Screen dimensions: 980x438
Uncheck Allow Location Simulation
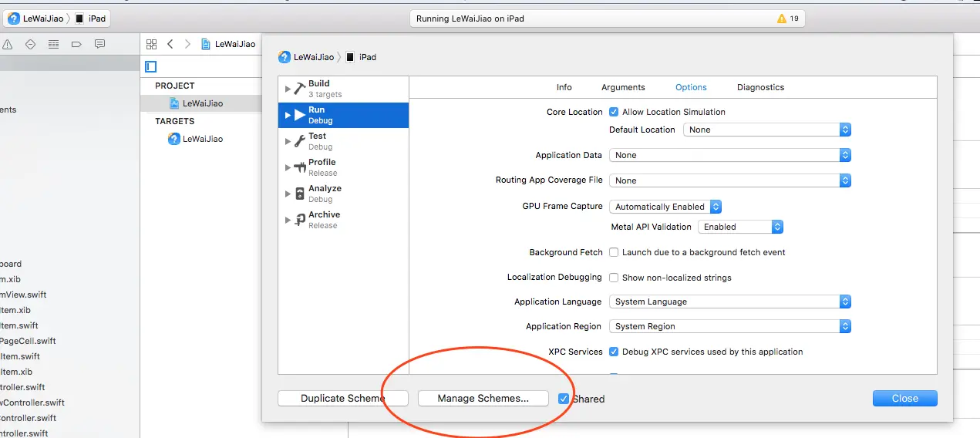tap(614, 112)
